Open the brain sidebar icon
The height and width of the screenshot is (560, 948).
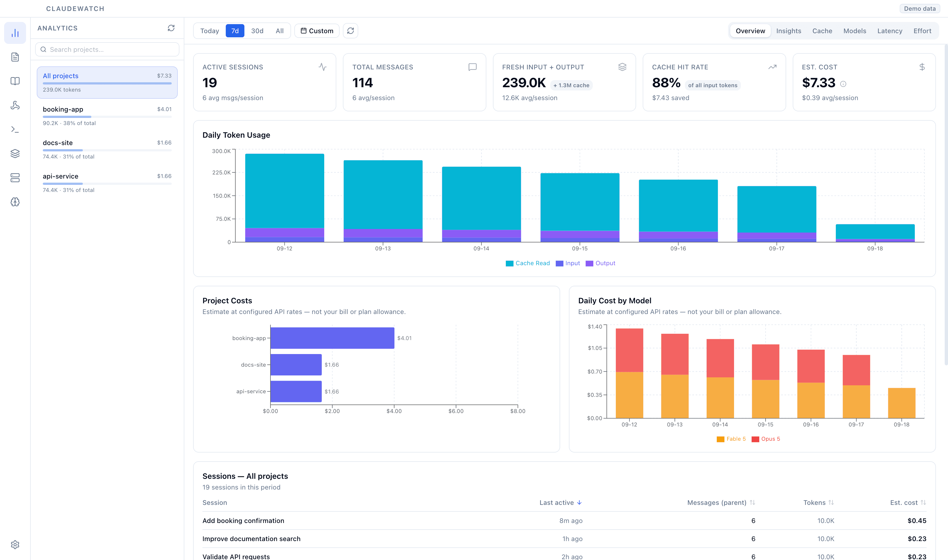[x=15, y=202]
